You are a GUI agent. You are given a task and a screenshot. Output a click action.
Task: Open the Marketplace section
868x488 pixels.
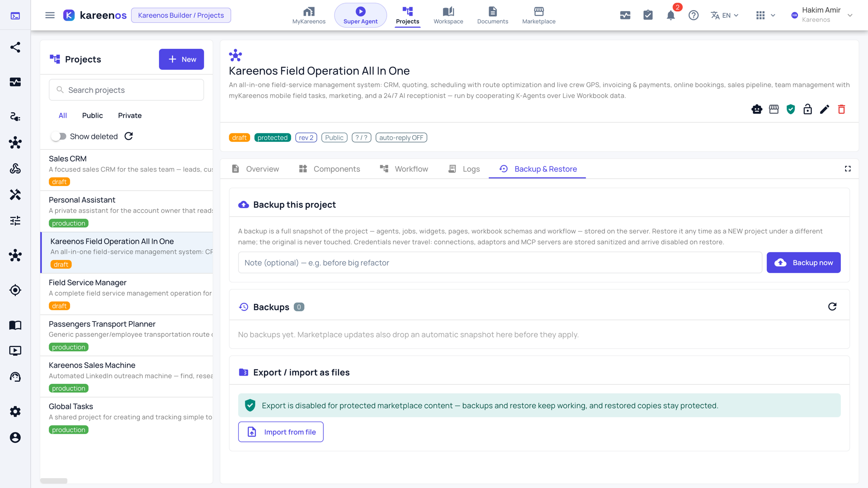tap(539, 15)
